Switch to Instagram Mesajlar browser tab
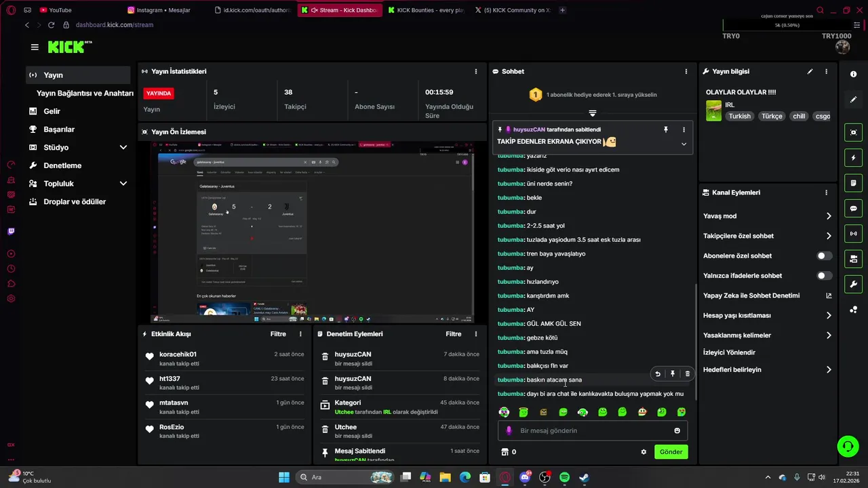This screenshot has height=488, width=868. (x=164, y=10)
